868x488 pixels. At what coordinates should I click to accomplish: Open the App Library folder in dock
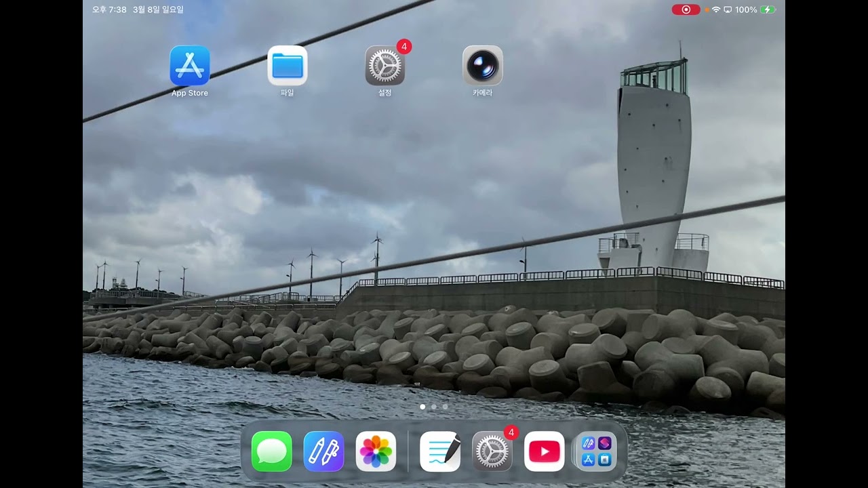click(x=596, y=451)
